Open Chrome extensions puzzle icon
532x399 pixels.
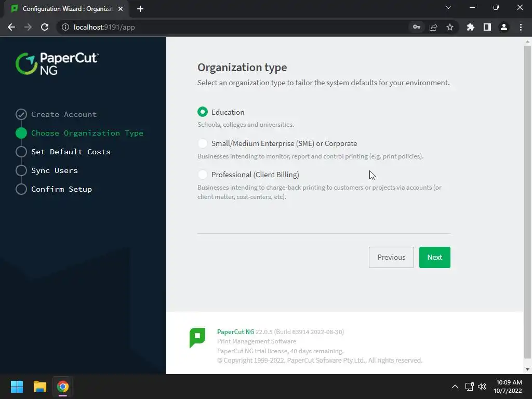tap(471, 27)
